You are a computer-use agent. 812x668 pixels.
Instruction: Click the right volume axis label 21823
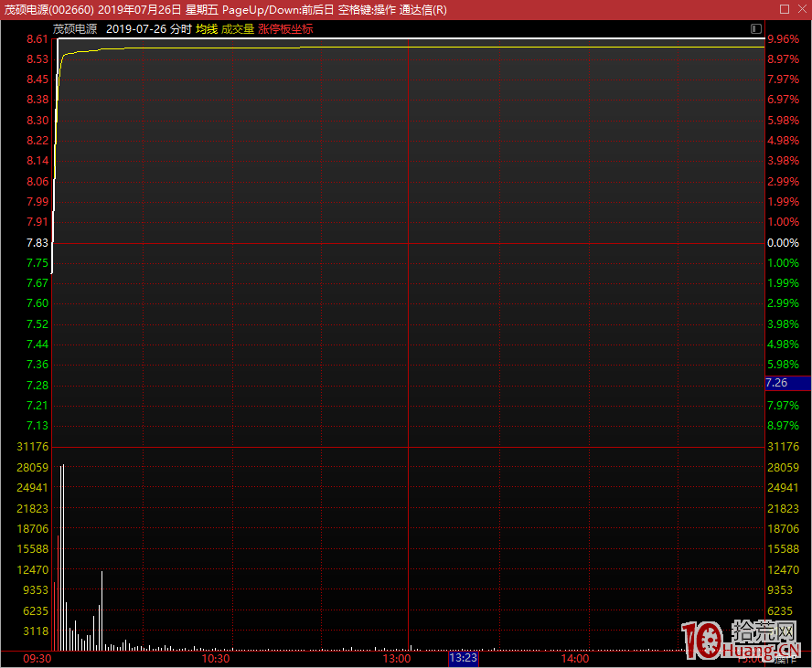tap(783, 509)
